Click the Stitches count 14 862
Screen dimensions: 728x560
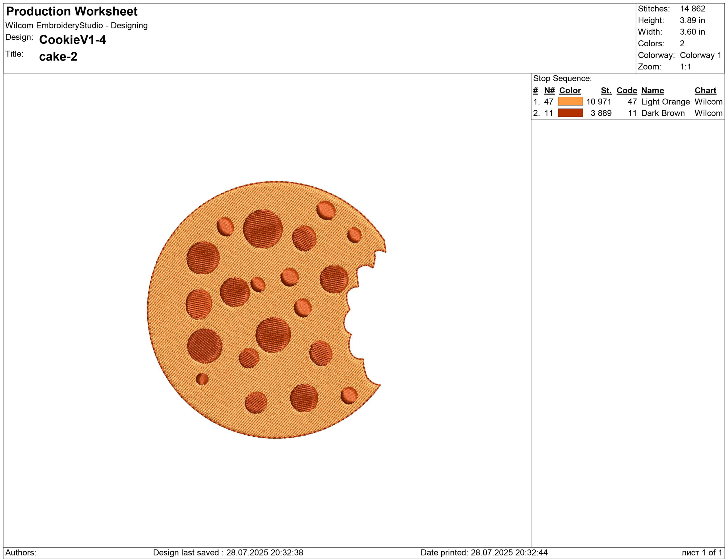(x=692, y=9)
